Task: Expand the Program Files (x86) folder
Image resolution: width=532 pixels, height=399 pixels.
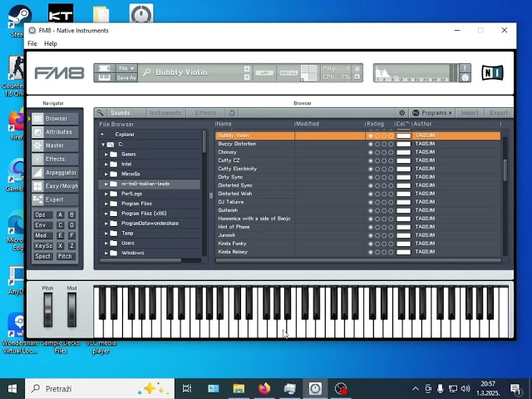Action: pos(106,214)
